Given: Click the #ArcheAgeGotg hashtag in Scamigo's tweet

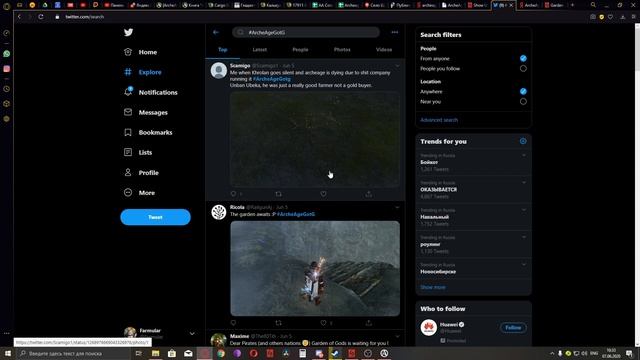Looking at the screenshot, I should 271,79.
